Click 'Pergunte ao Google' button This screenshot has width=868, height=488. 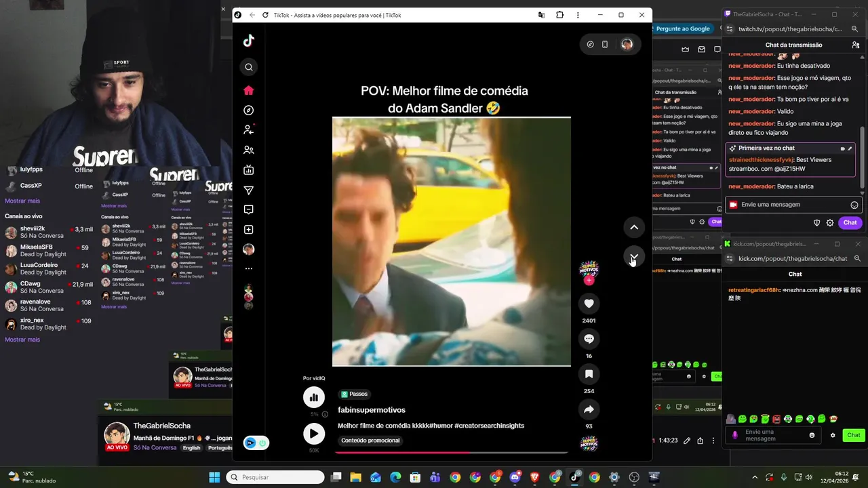pyautogui.click(x=682, y=28)
